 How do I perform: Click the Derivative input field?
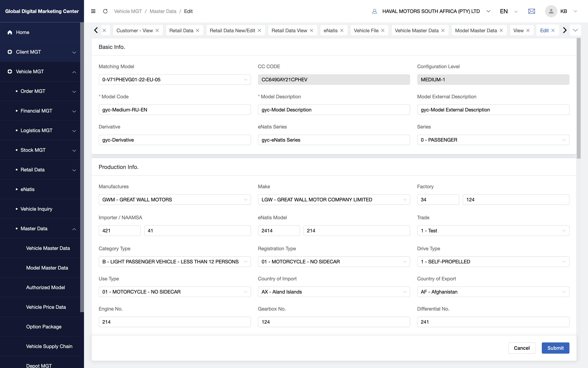point(175,140)
